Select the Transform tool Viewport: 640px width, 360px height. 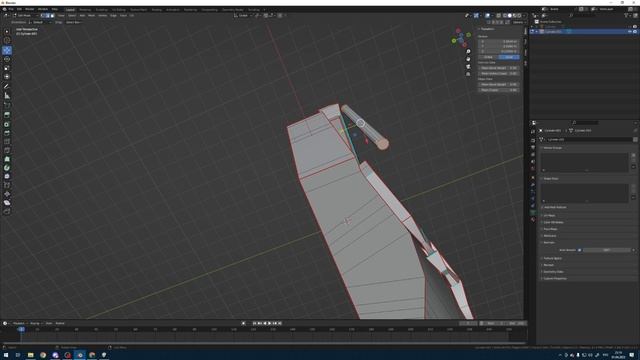click(x=7, y=77)
